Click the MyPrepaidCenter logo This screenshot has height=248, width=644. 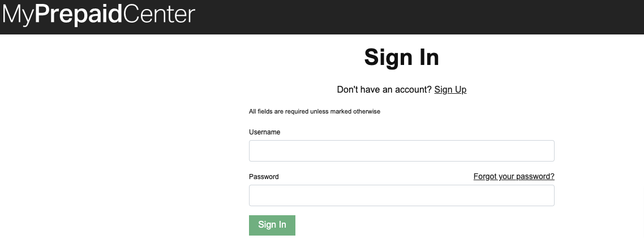tap(98, 15)
